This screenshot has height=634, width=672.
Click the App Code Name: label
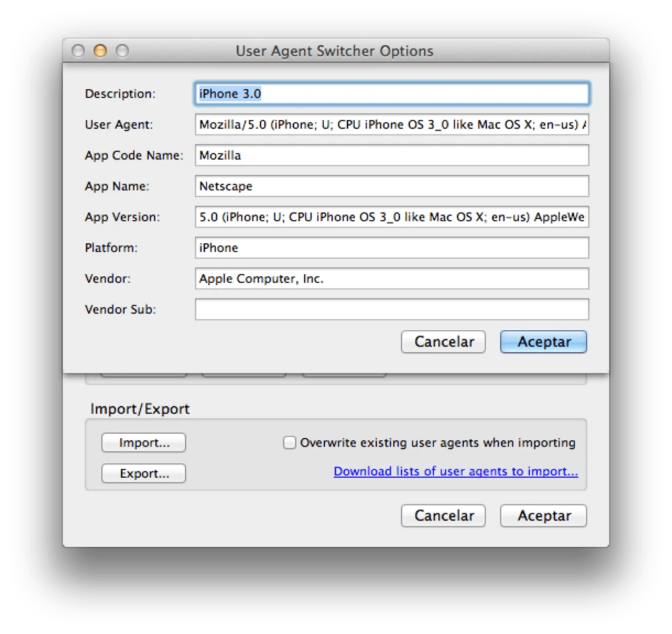click(x=134, y=155)
